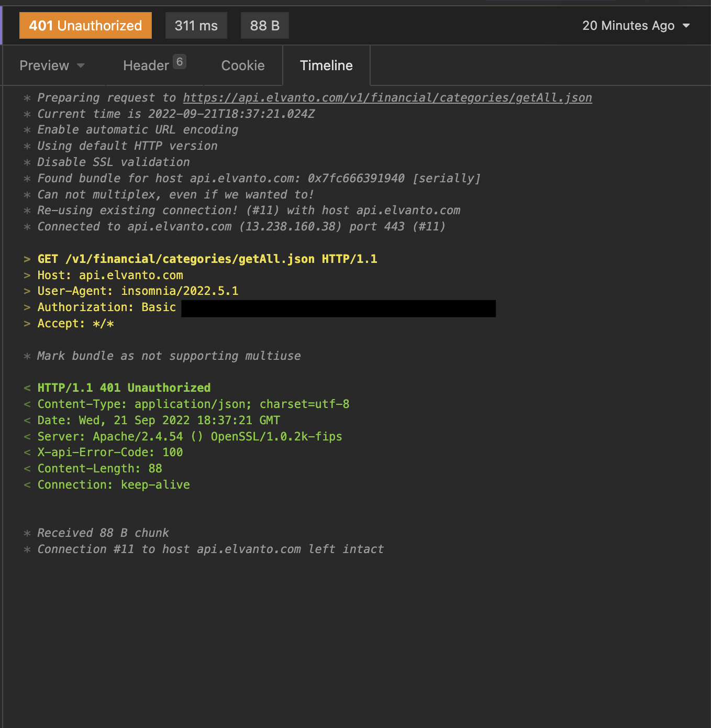
Task: Click the Connection keep-alive header line
Action: tap(113, 484)
